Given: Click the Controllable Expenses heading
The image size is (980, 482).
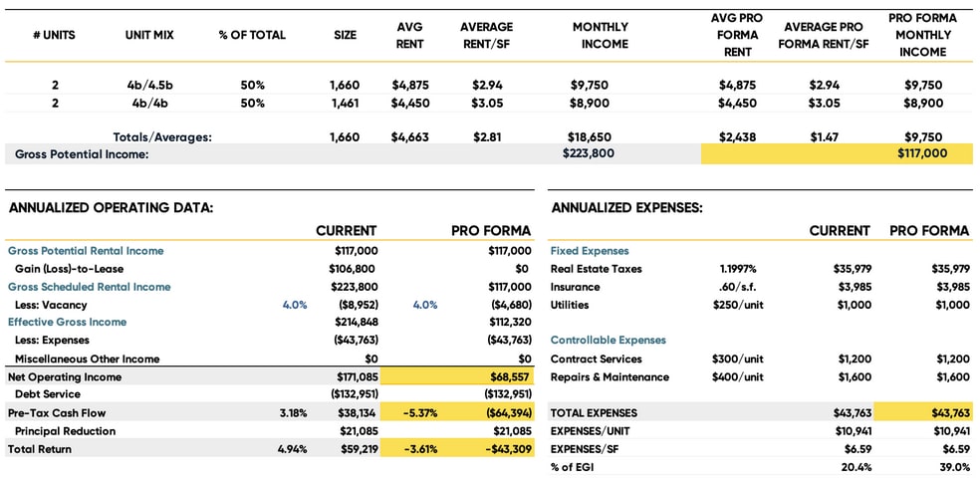Looking at the screenshot, I should pyautogui.click(x=609, y=340).
